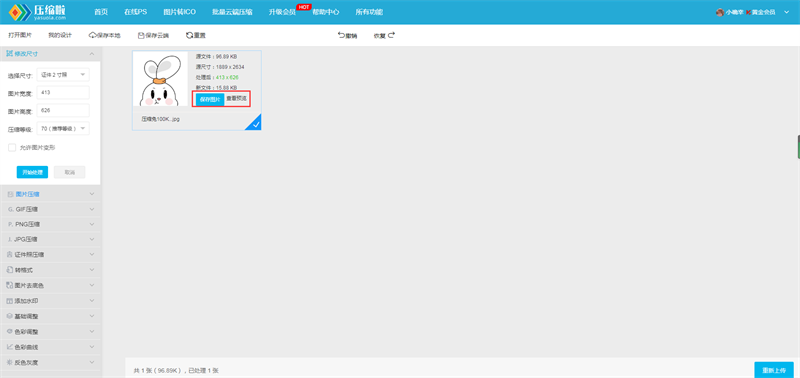Open the 选择尺寸 dropdown
Screen dimensions: 800x378
[x=63, y=75]
